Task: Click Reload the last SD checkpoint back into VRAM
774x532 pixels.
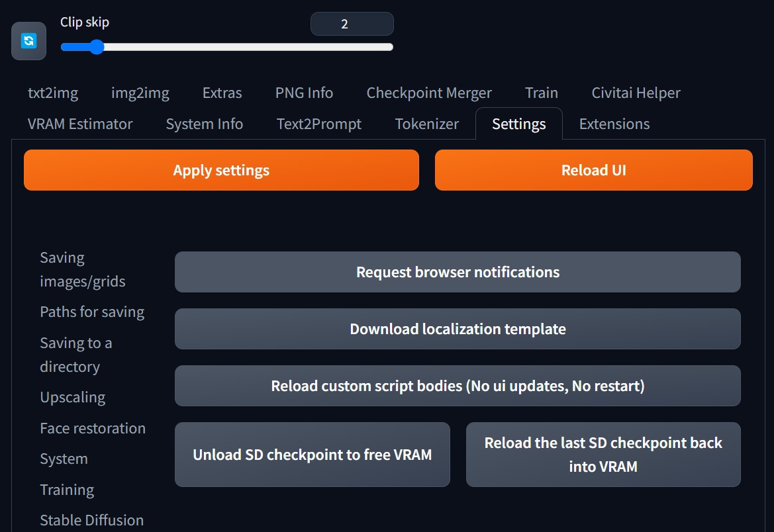Action: (x=603, y=455)
